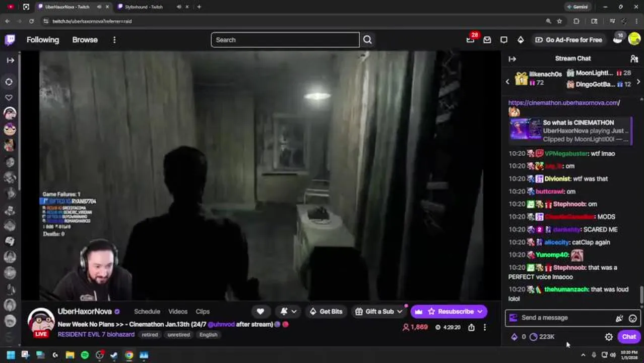Focus the Send a message chat input
Viewport: 644px width, 363px height.
[563, 318]
